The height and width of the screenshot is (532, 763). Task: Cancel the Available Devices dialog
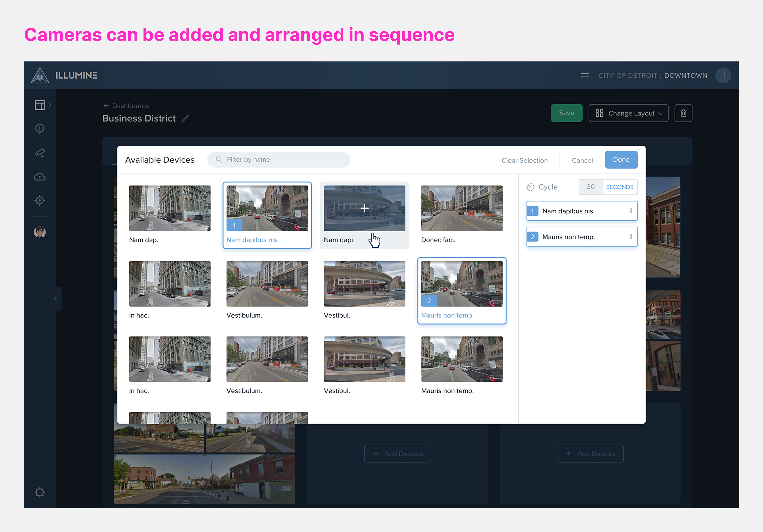(582, 160)
